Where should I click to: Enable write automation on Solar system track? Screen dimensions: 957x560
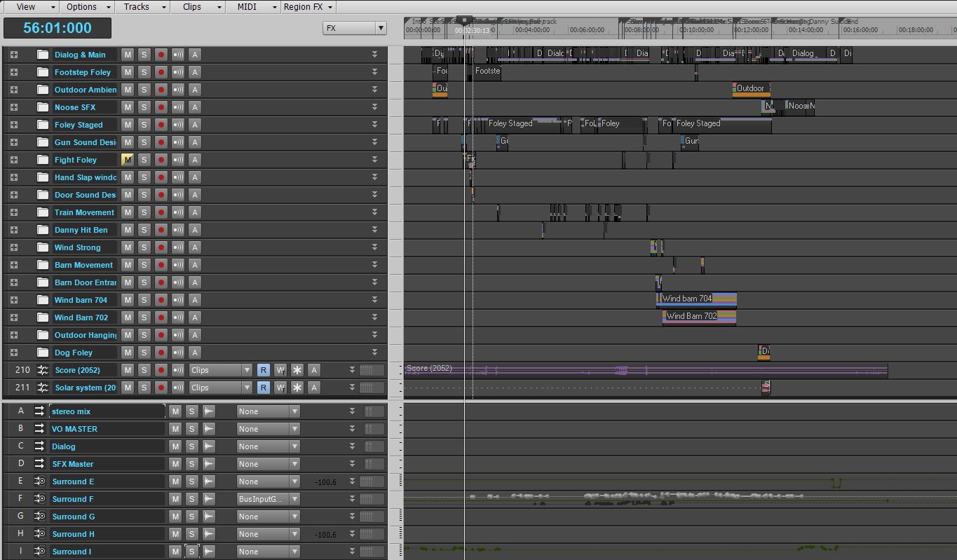(280, 388)
